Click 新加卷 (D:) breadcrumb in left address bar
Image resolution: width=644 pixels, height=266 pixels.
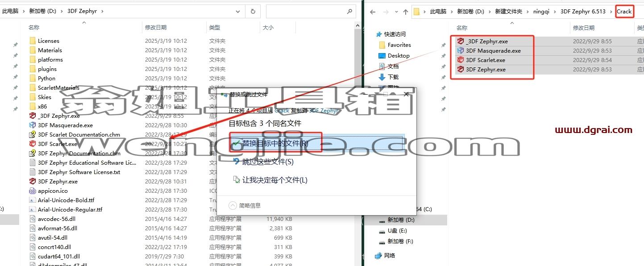pyautogui.click(x=42, y=11)
